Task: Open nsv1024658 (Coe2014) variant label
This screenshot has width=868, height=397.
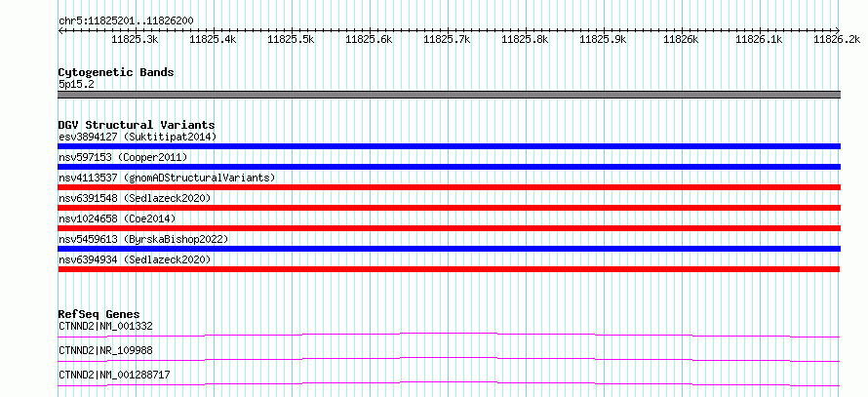Action: point(117,218)
